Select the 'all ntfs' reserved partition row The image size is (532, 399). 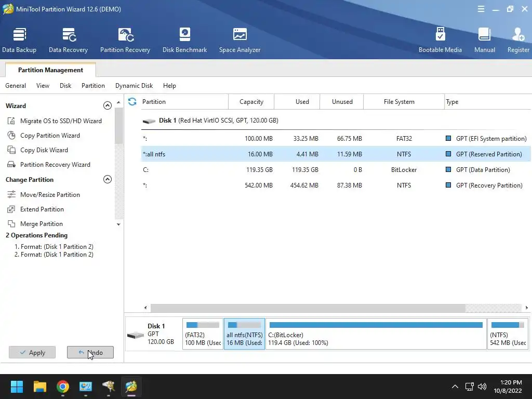coord(336,154)
